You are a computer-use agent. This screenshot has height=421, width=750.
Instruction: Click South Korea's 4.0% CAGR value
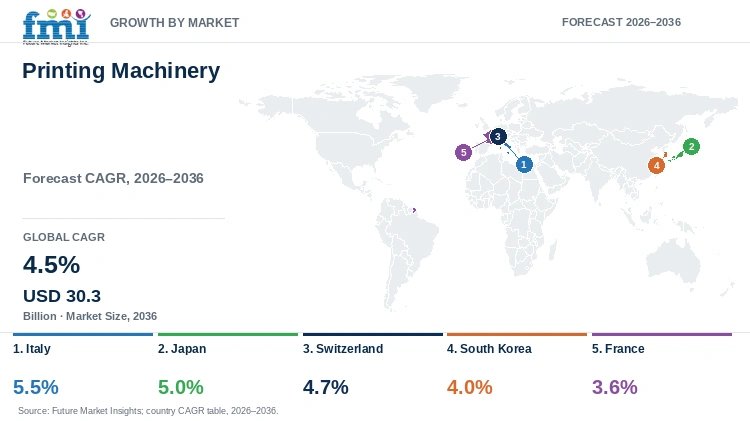click(470, 387)
